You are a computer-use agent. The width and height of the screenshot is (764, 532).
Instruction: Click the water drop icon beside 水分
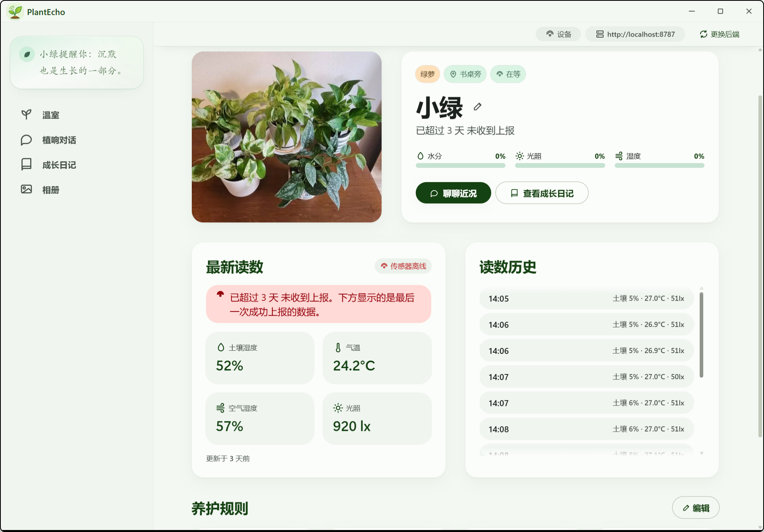pyautogui.click(x=420, y=156)
